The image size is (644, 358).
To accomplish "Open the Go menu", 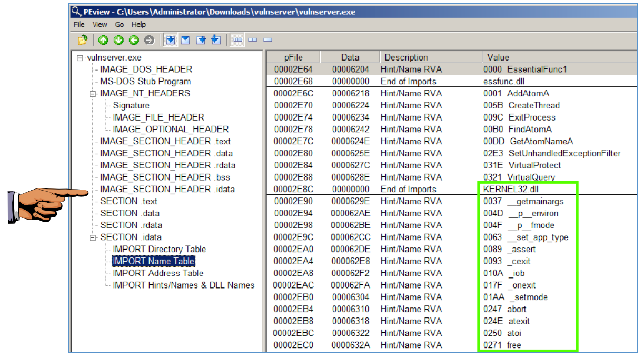I will click(x=120, y=25).
